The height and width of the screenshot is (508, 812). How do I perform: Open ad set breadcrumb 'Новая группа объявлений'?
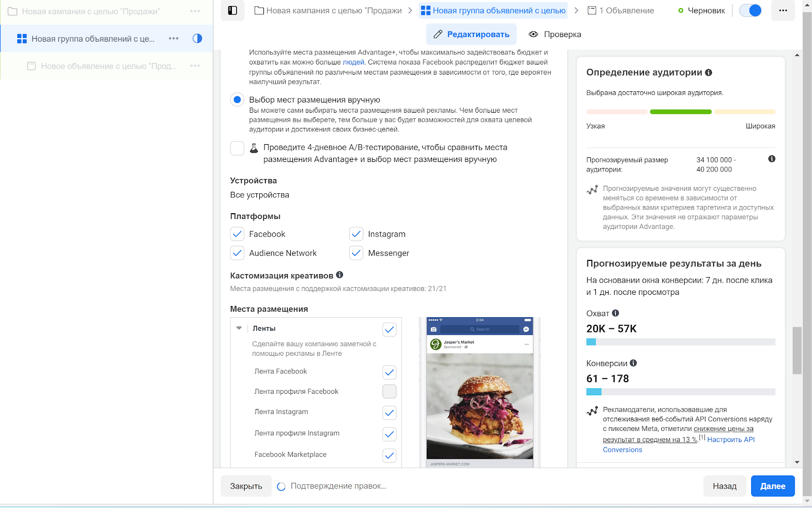(x=493, y=11)
